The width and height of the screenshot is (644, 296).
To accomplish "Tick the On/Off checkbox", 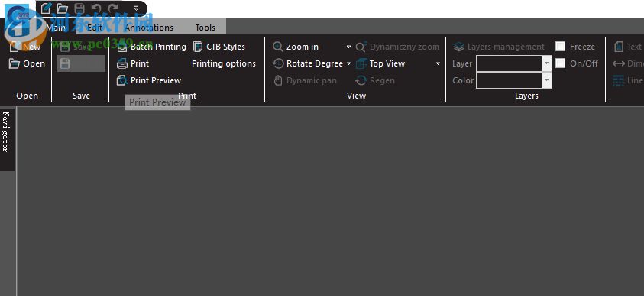I will pyautogui.click(x=560, y=63).
